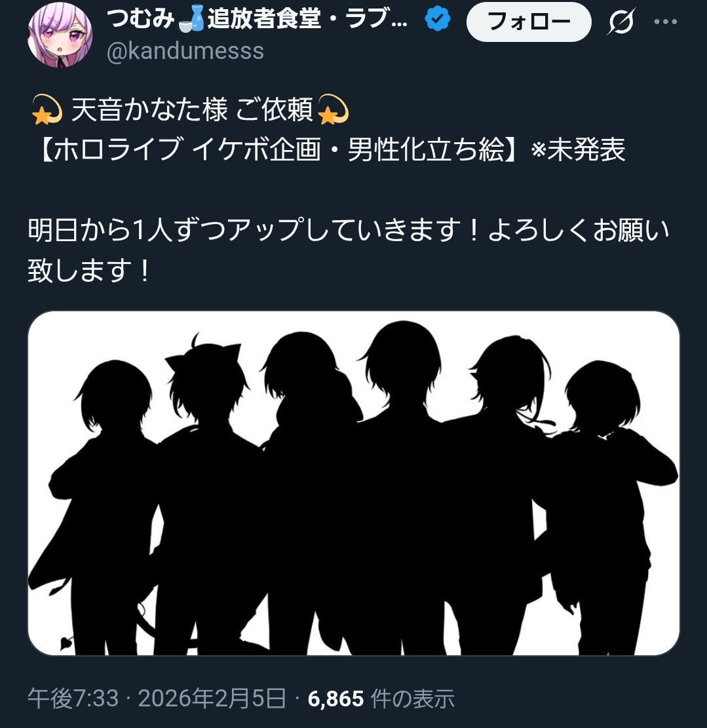Open the three-dot more options menu
707x728 pixels.
click(665, 22)
